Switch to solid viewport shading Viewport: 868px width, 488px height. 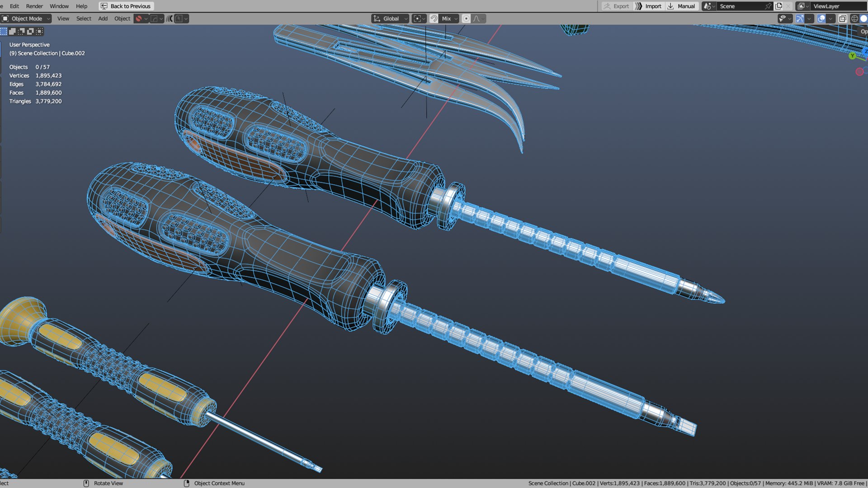[x=863, y=19]
